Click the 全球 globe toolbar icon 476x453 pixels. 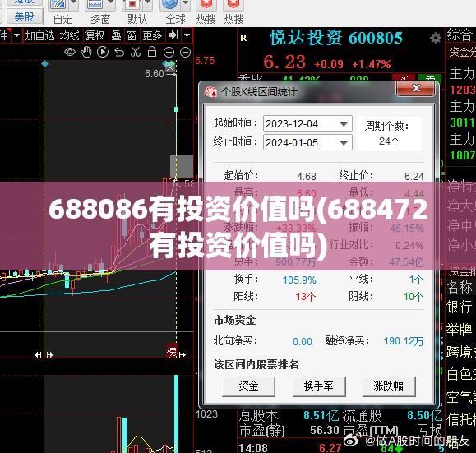[x=170, y=5]
